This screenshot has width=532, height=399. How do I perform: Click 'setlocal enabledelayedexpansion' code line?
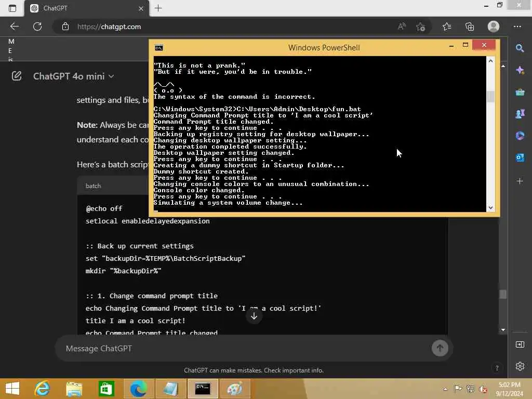[x=148, y=221]
